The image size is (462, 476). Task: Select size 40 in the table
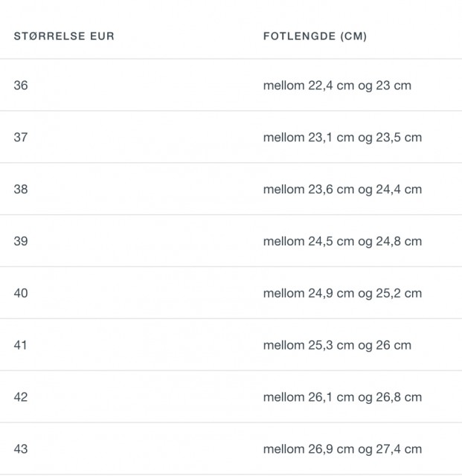coord(21,293)
